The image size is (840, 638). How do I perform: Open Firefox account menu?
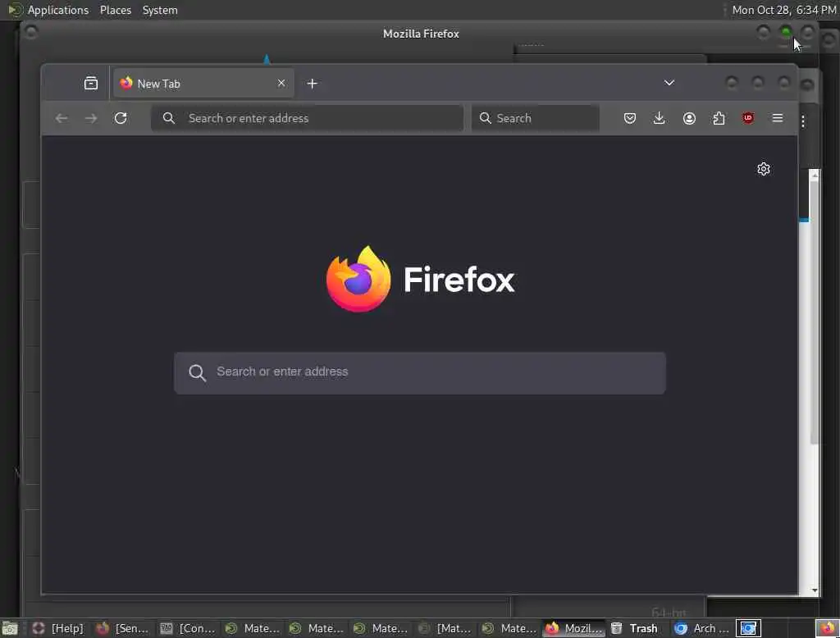coord(689,118)
